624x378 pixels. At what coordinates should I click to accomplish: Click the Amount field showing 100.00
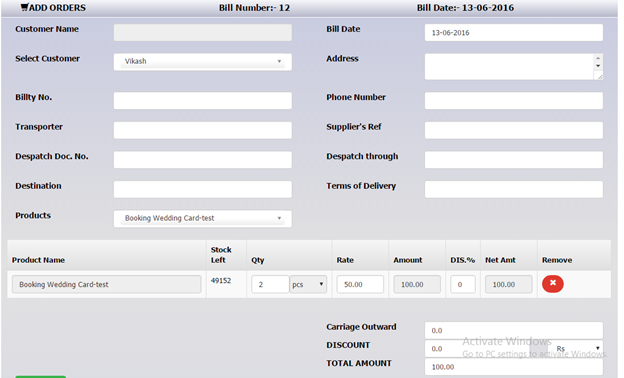[417, 284]
